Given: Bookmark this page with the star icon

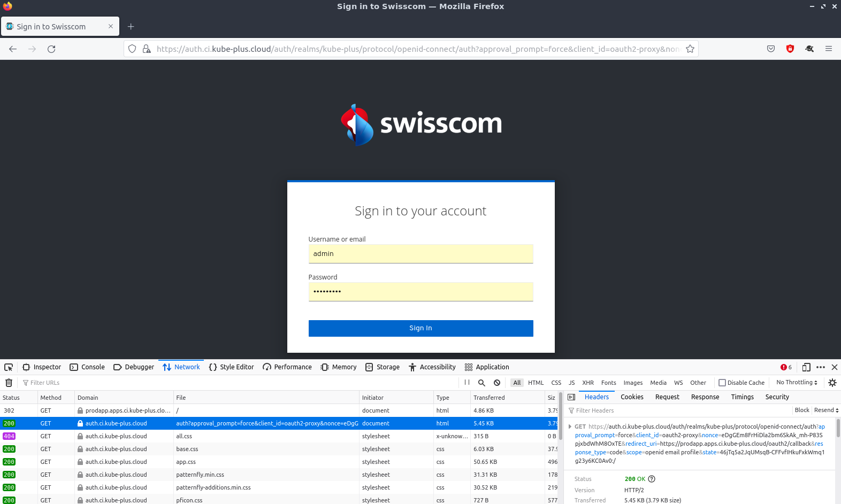Looking at the screenshot, I should coord(690,49).
